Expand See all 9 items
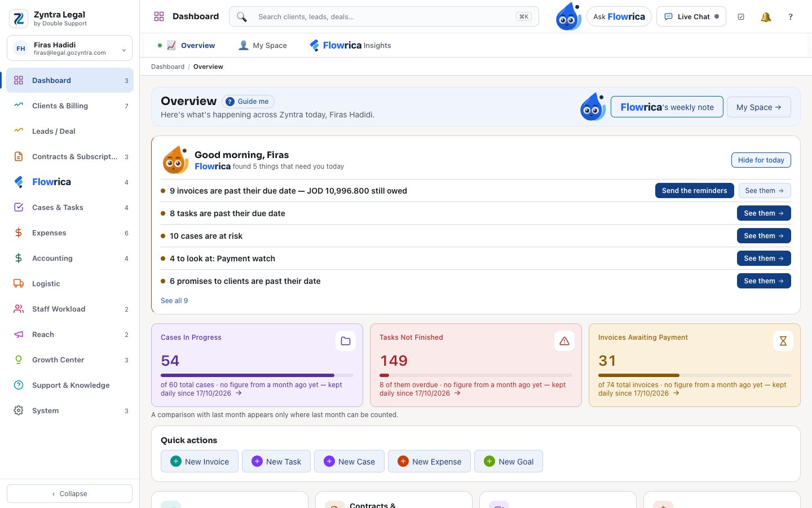The image size is (812, 508). [174, 301]
